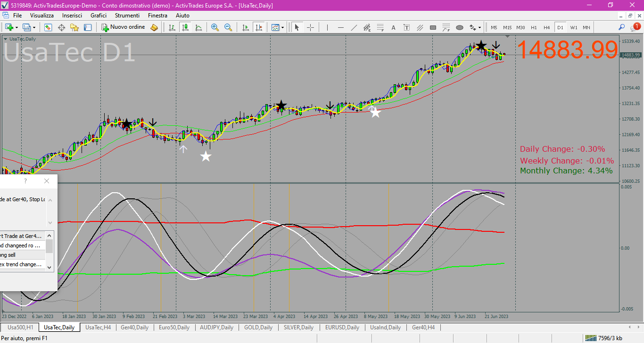Open the Market Watch window icon

[48, 27]
